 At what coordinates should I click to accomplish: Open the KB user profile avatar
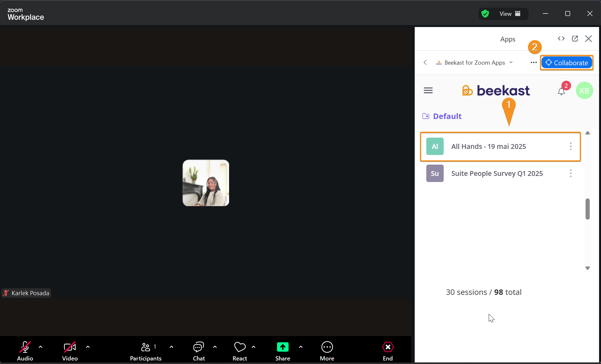coord(584,91)
